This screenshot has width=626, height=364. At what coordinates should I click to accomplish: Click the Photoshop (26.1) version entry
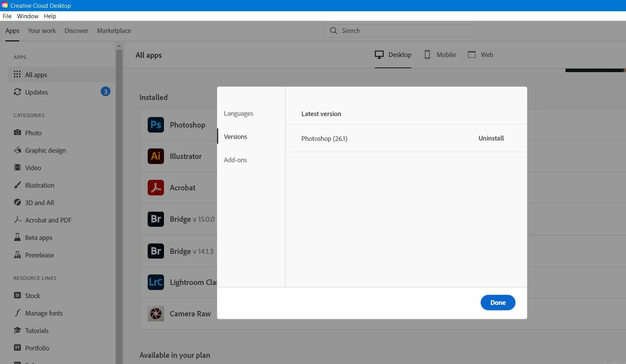pyautogui.click(x=324, y=138)
